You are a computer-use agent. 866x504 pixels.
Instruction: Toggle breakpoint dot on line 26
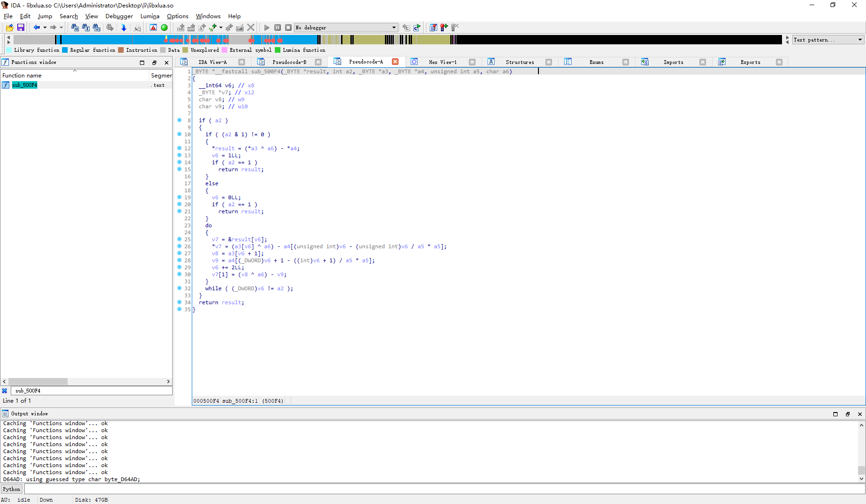click(179, 246)
